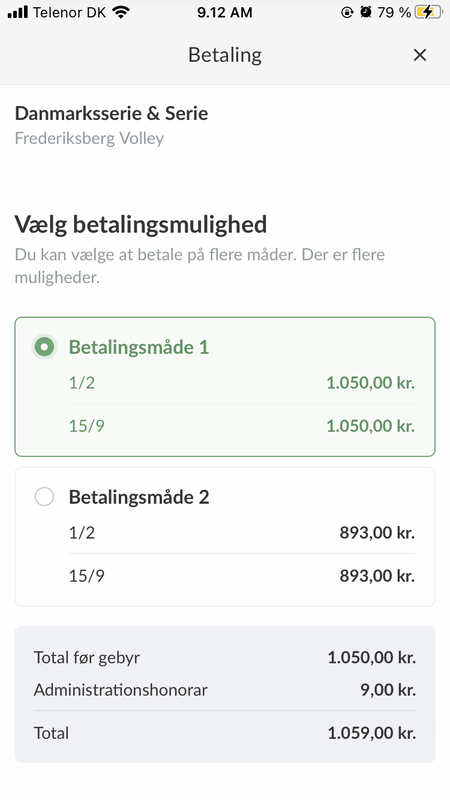Tap the cellular signal bars icon

(x=17, y=12)
